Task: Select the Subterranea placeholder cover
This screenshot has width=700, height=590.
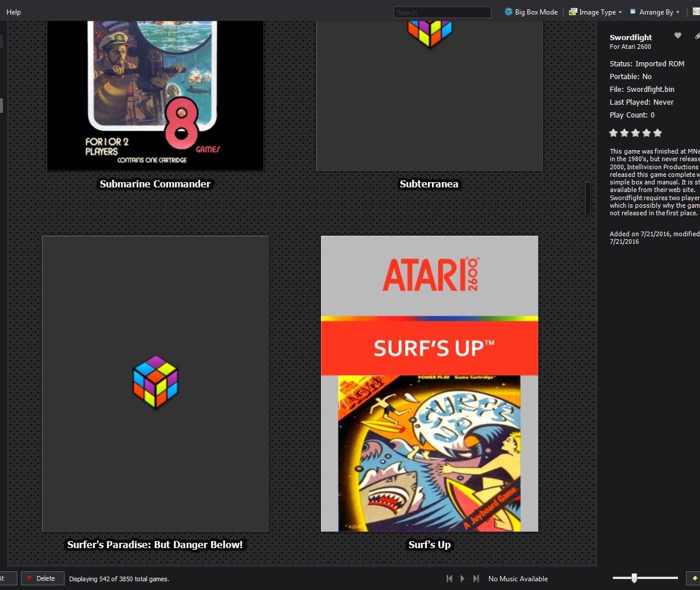Action: pos(430,96)
